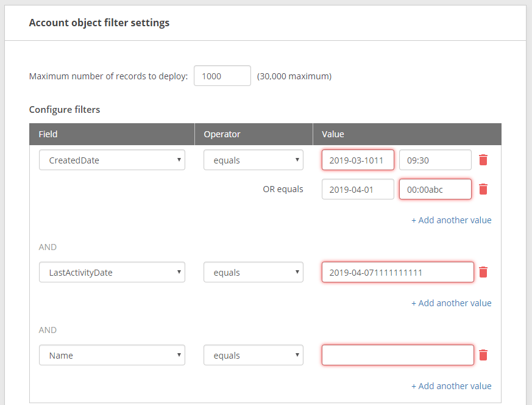
Task: Delete the Name filter with trash icon
Action: tap(483, 355)
